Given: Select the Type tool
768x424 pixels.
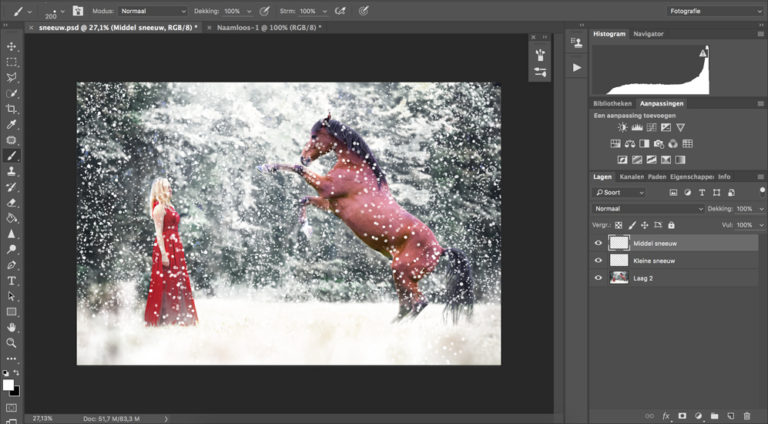Looking at the screenshot, I should 12,281.
